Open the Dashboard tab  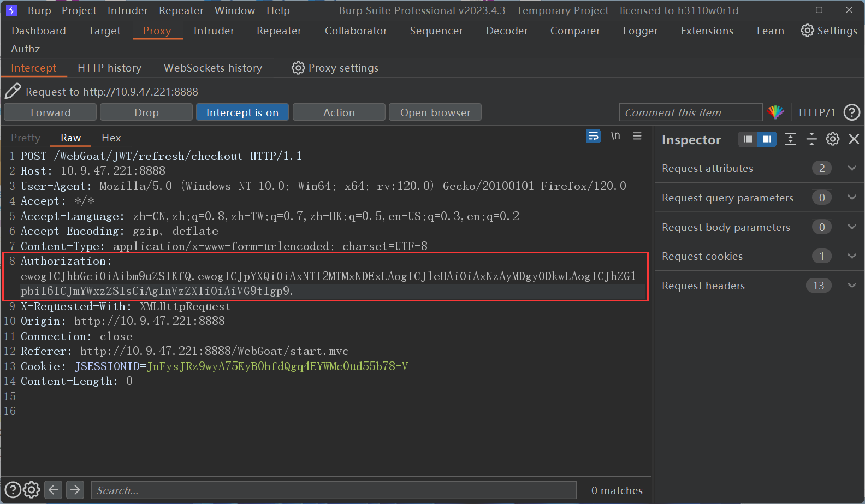(x=39, y=31)
